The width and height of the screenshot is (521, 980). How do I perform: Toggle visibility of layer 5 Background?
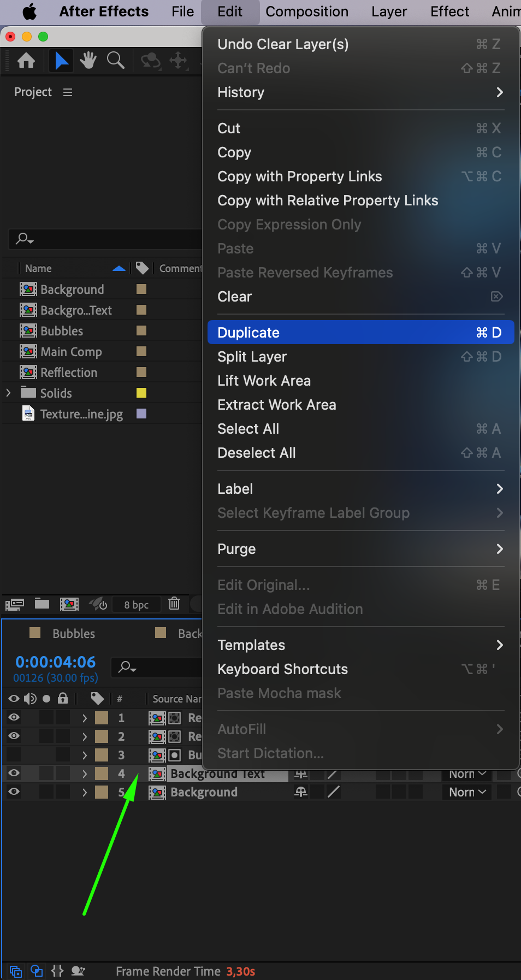point(14,792)
